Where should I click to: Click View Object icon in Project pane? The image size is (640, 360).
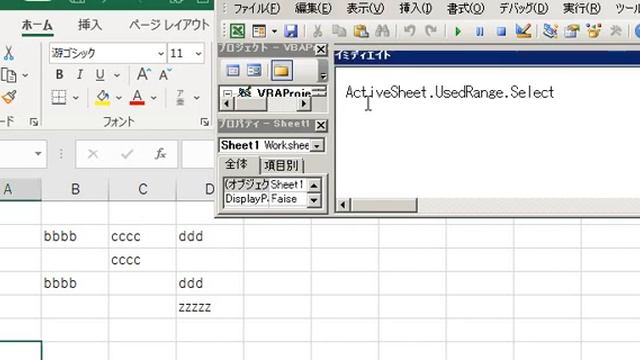click(254, 71)
